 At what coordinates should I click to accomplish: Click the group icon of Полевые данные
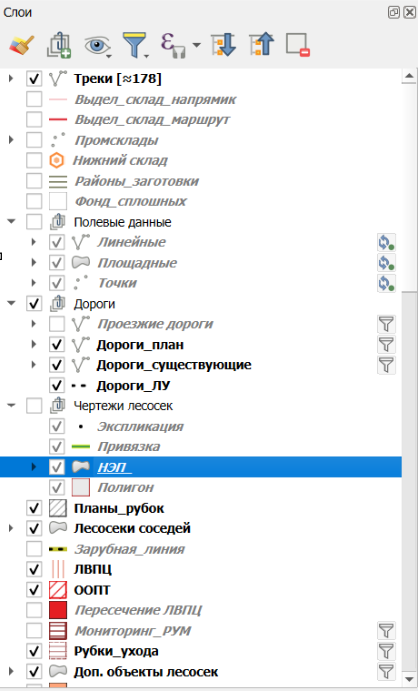[x=58, y=222]
